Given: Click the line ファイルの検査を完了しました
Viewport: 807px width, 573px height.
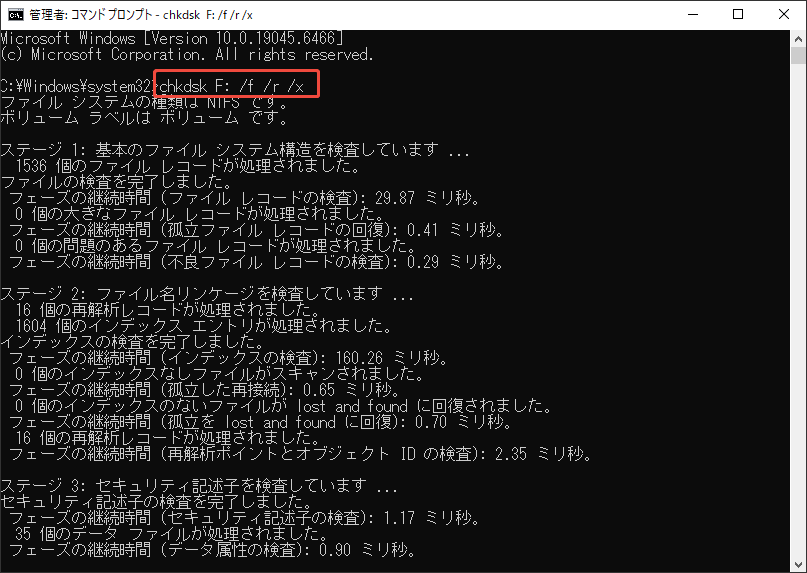Looking at the screenshot, I should point(116,182).
